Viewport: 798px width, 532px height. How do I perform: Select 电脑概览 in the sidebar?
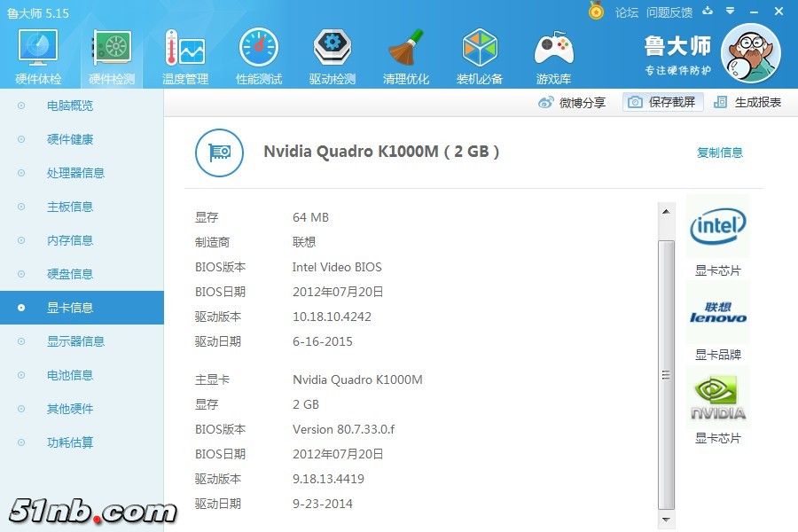coord(70,106)
